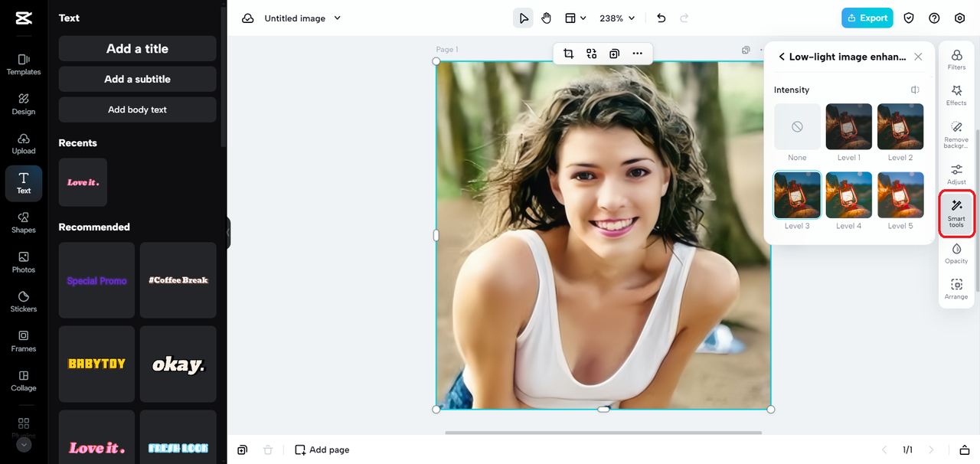Open the Upload sidebar panel
This screenshot has height=464, width=980.
point(24,144)
